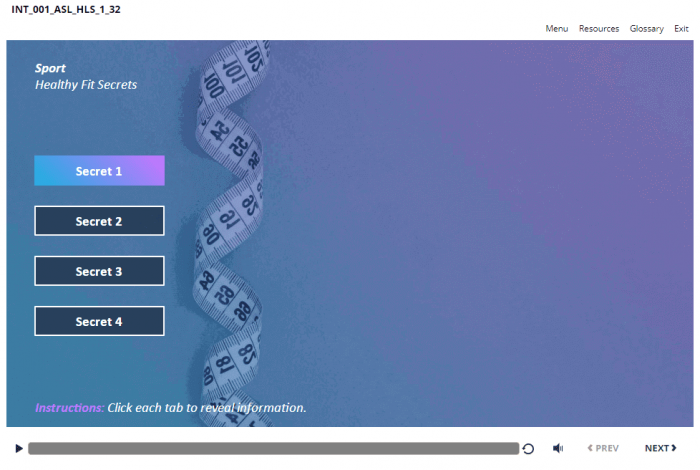This screenshot has height=470, width=700.
Task: Open the Secret 4 tab
Action: click(x=99, y=321)
